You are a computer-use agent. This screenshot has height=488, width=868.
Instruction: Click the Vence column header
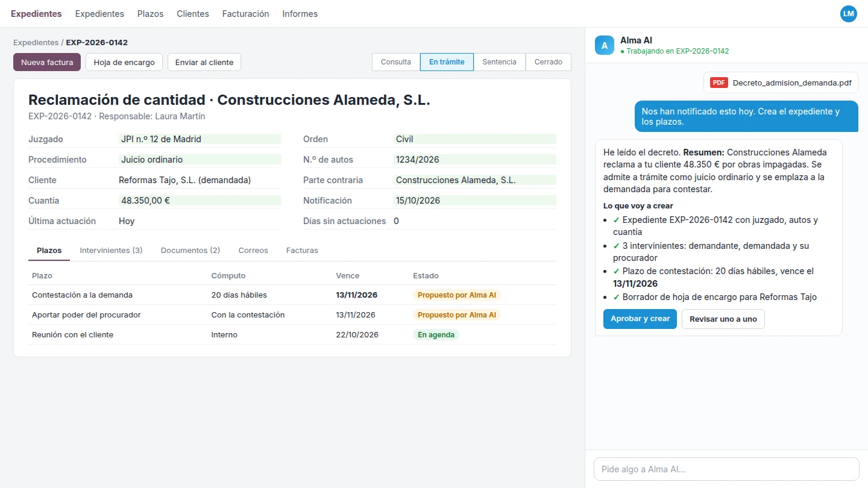348,276
